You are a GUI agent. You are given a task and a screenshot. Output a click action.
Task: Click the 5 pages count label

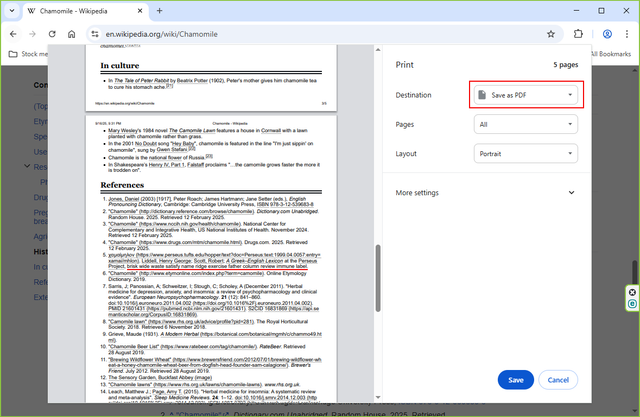pyautogui.click(x=566, y=65)
